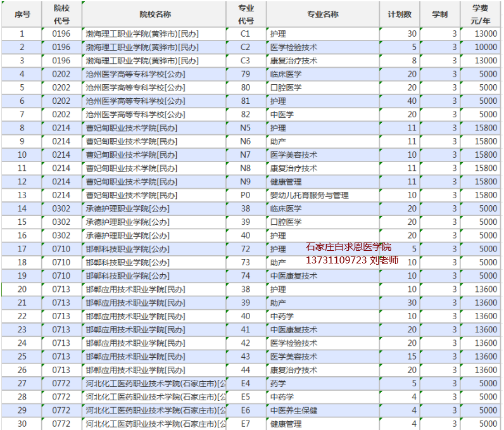Select major code N5
The height and width of the screenshot is (430, 504).
(246, 128)
